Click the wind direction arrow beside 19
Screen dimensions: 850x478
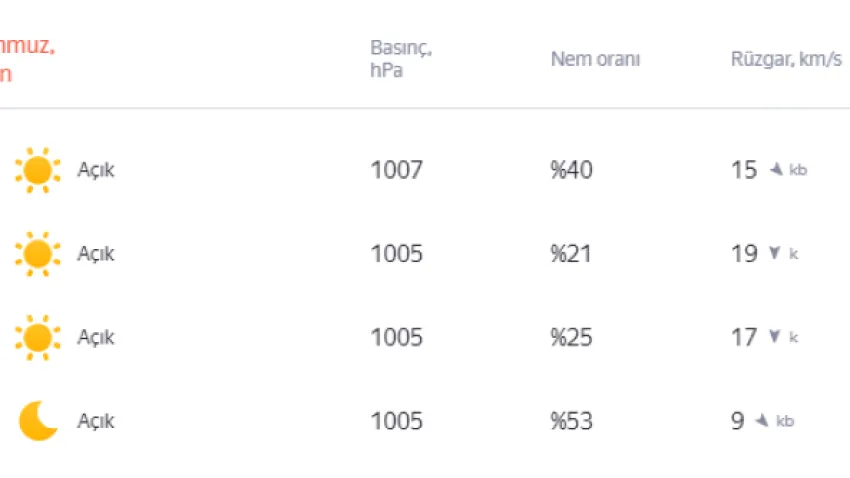(x=775, y=253)
